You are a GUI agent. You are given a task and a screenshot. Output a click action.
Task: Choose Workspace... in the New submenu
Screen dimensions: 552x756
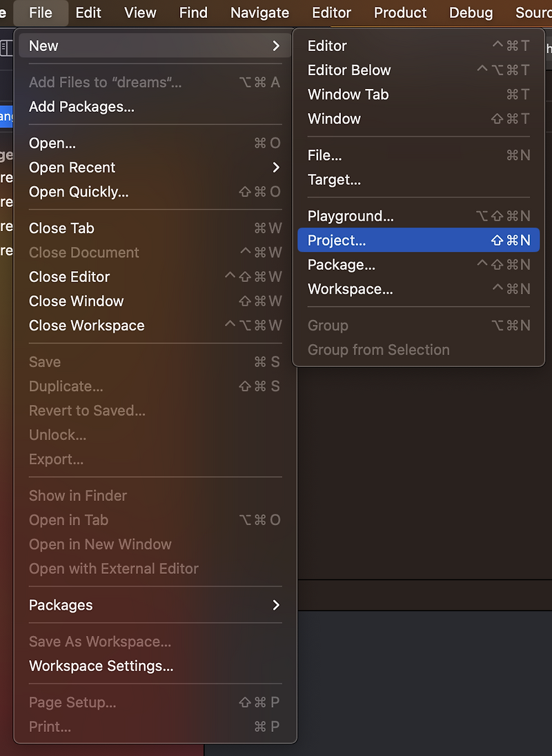coord(350,288)
